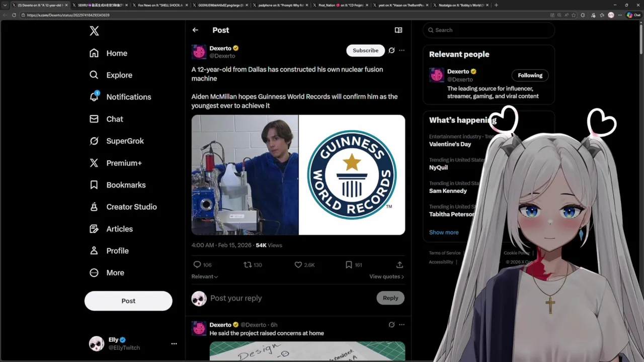Screen dimensions: 644x362
Task: Open SuperGrok from the sidebar
Action: [x=116, y=141]
